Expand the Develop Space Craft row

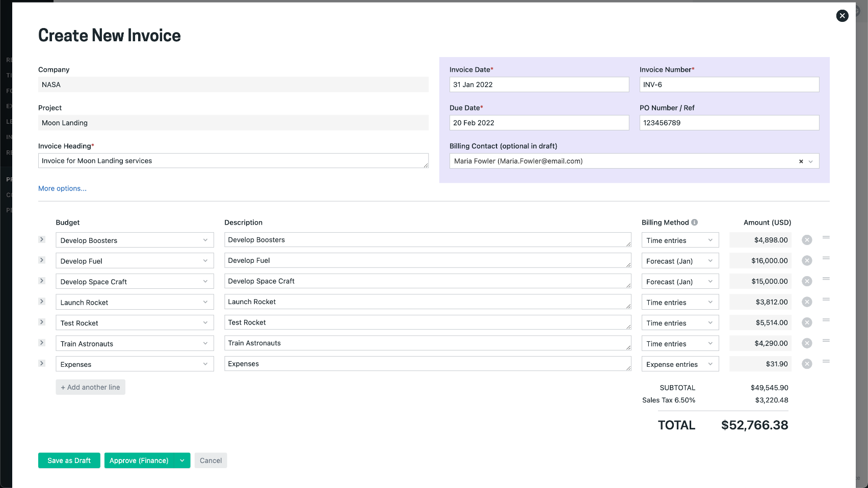click(42, 281)
